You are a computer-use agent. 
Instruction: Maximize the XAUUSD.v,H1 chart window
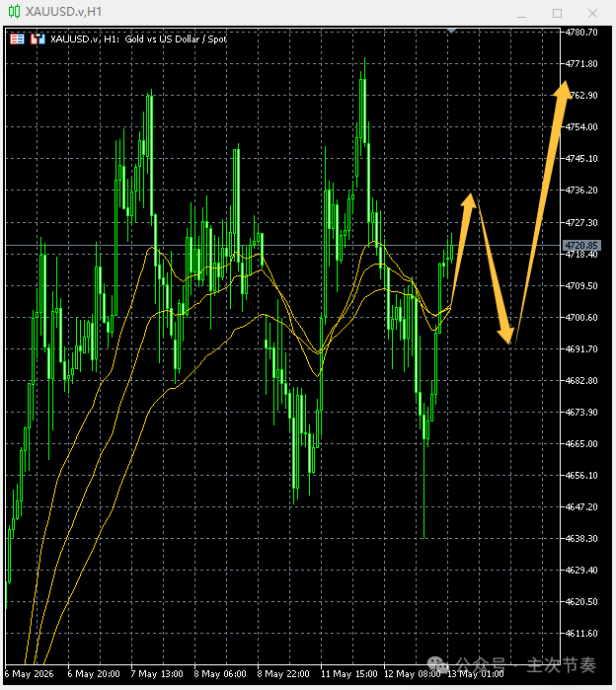coord(557,14)
